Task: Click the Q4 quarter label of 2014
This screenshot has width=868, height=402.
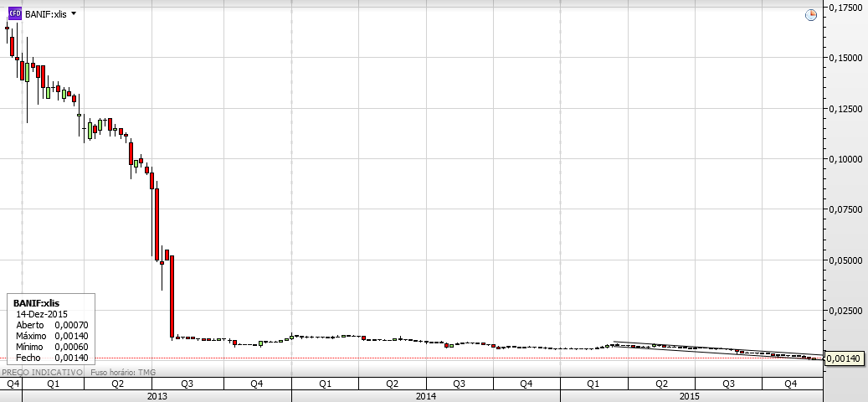Action: tap(526, 384)
